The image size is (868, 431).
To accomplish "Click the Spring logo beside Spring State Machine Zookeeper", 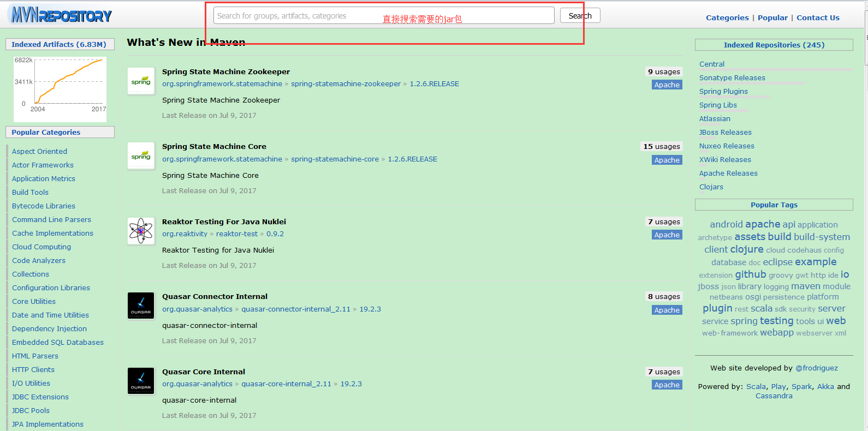I will tap(141, 81).
